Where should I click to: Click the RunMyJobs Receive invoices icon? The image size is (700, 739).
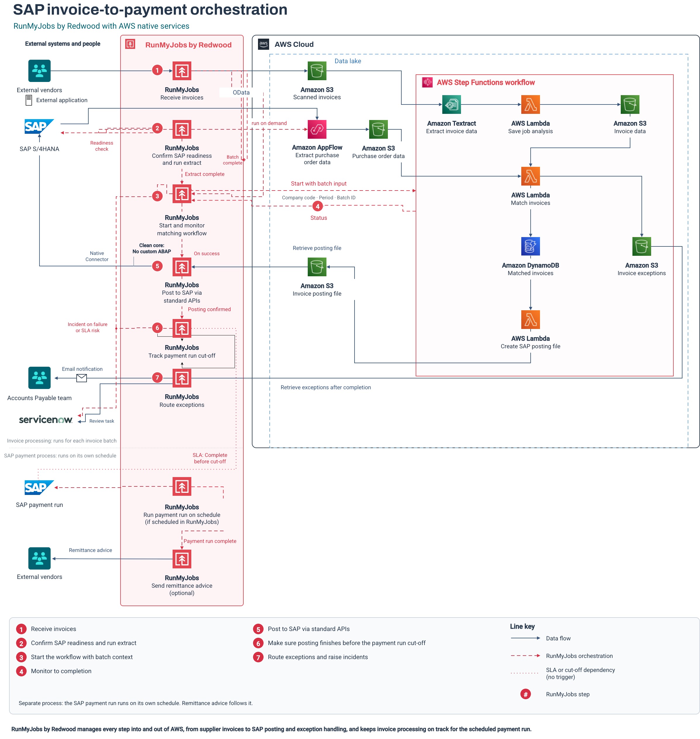(182, 71)
